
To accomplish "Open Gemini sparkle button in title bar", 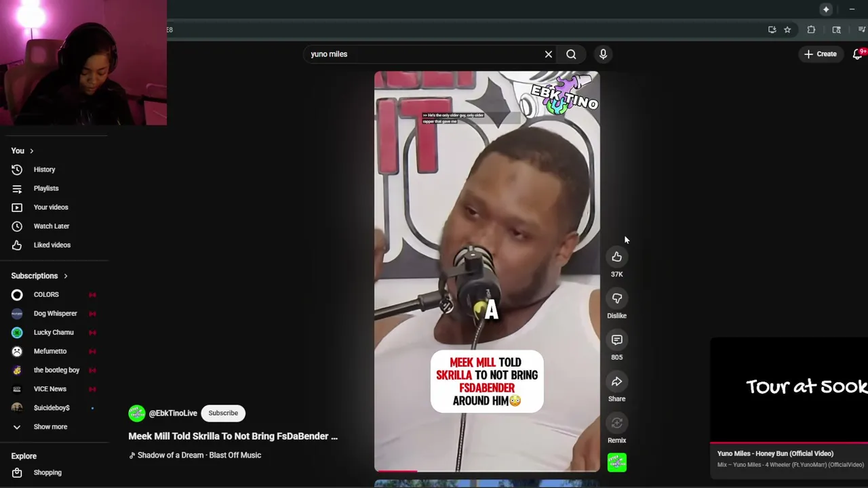I will pyautogui.click(x=826, y=9).
